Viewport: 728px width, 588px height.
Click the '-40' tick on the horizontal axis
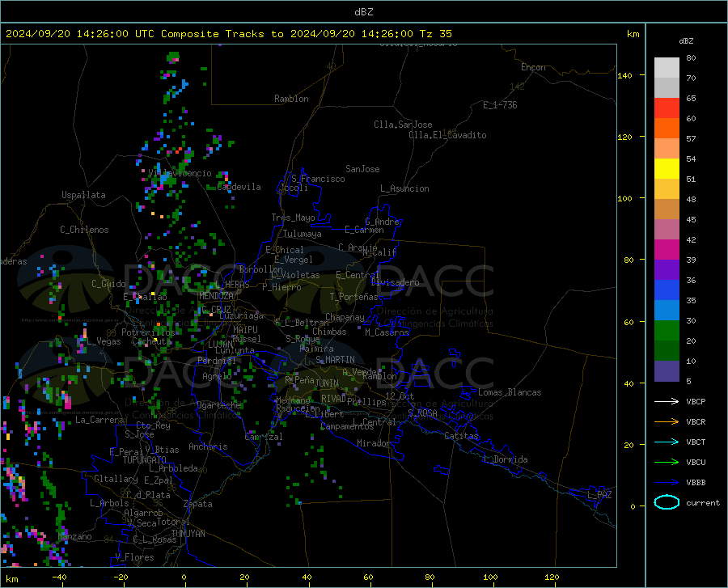point(59,577)
